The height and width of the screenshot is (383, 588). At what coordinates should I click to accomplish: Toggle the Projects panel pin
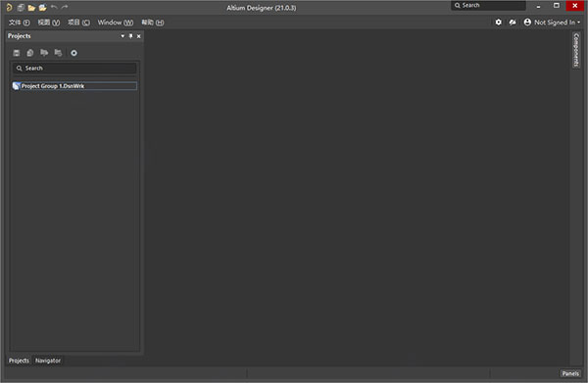click(x=130, y=36)
